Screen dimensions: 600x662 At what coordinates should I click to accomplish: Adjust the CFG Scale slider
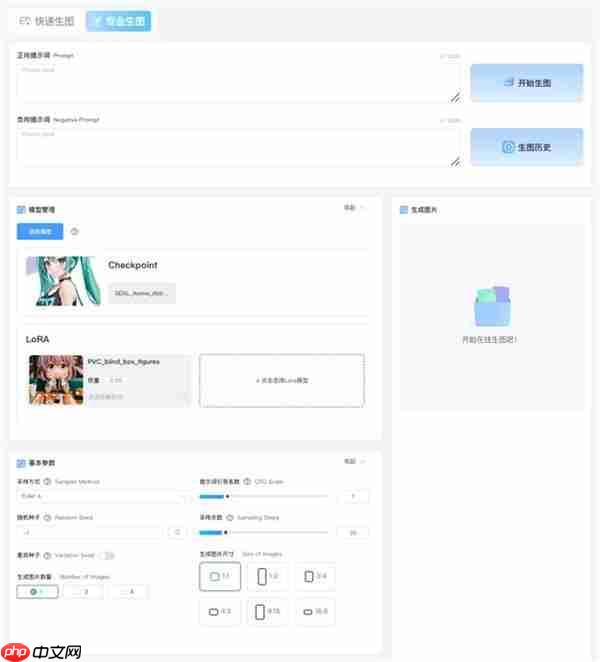click(x=227, y=496)
